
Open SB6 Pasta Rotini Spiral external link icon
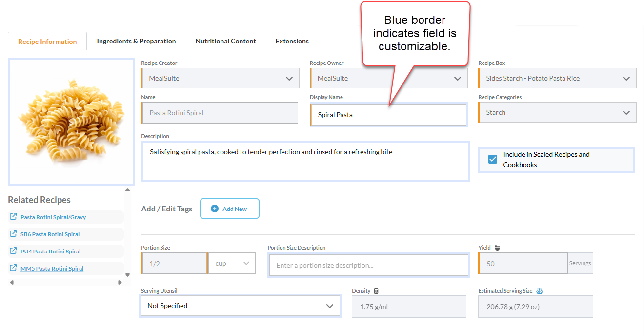click(x=13, y=234)
